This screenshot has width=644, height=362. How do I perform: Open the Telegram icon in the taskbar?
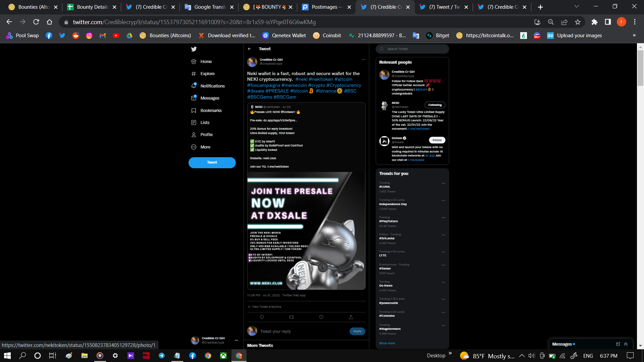162,356
